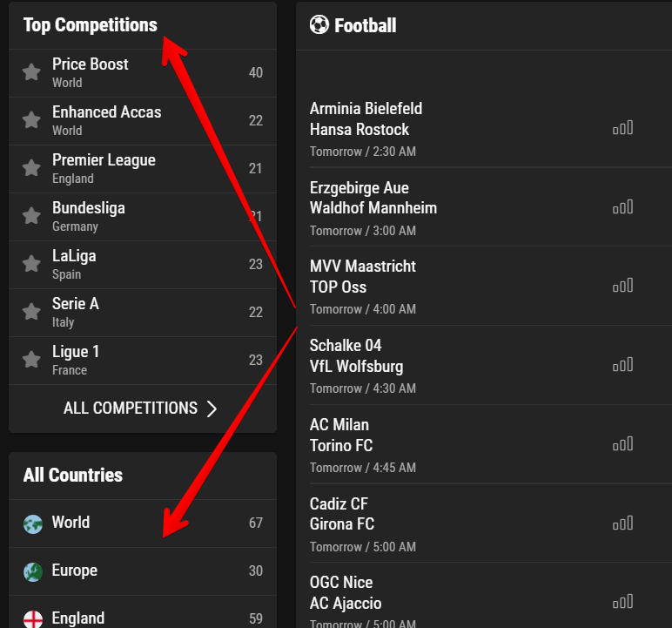The width and height of the screenshot is (672, 628).
Task: Select England in All Countries list
Action: click(x=143, y=612)
